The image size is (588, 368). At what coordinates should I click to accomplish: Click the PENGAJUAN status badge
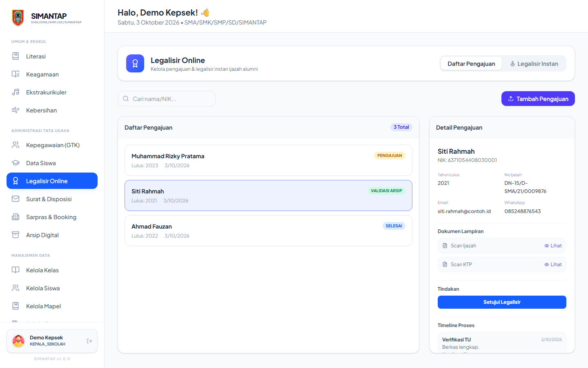(390, 155)
